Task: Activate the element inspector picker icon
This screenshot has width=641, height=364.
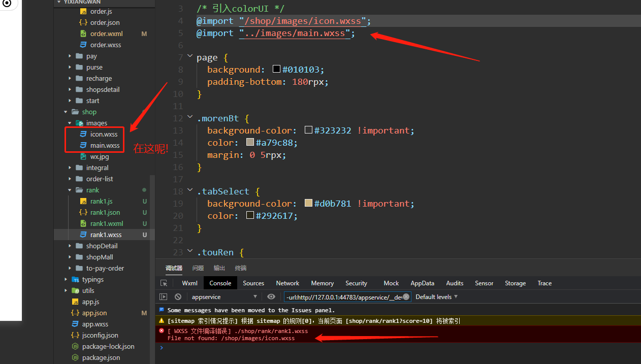Action: tap(164, 283)
